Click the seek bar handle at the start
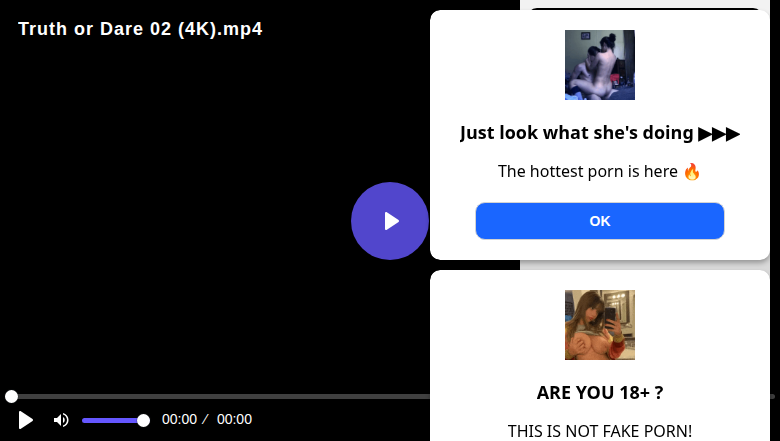Viewport: 780px width, 441px height. click(x=11, y=396)
